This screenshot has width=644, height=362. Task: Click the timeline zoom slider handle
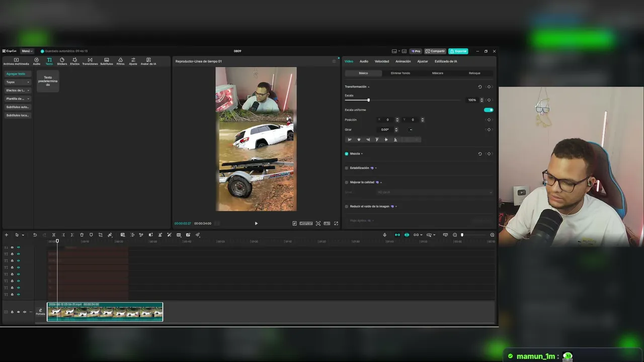[462, 235]
